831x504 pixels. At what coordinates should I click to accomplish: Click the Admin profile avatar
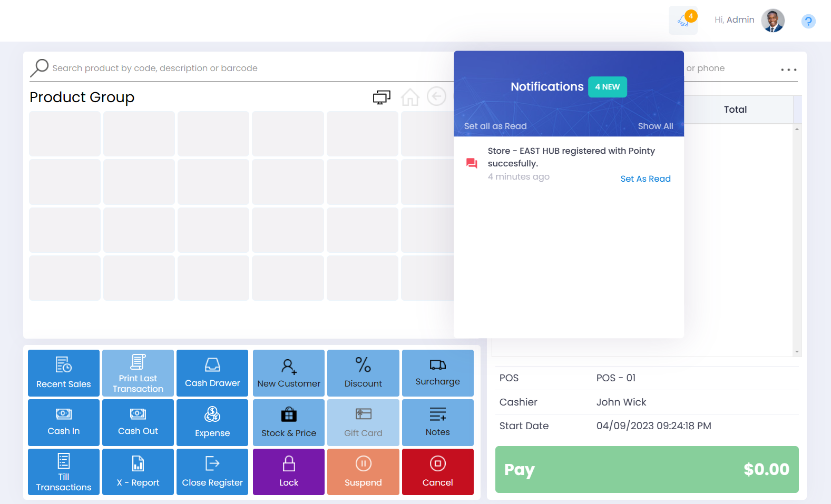(x=773, y=21)
